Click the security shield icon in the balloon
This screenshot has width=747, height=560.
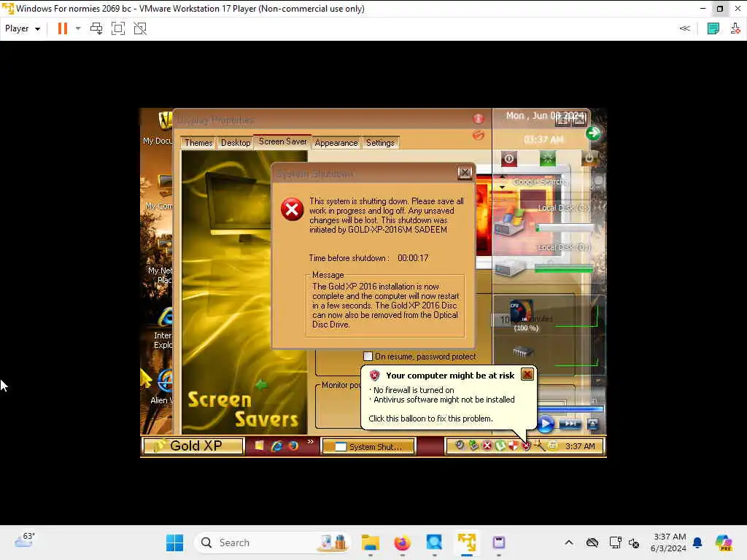375,376
